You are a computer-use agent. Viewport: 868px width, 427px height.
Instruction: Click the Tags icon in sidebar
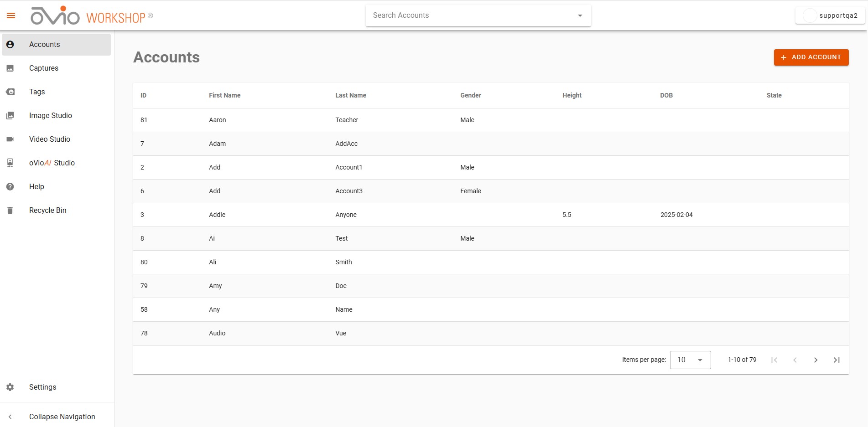(x=10, y=92)
